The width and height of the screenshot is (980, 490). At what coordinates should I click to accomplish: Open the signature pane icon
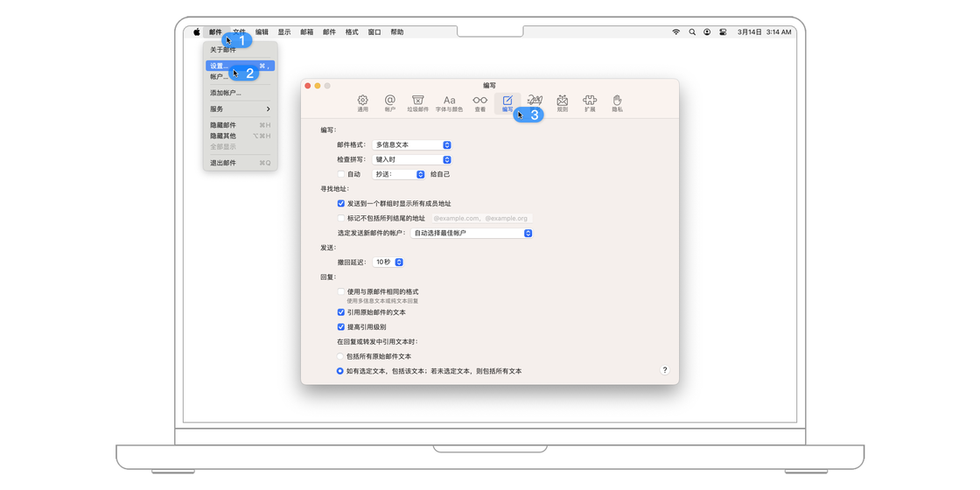[x=535, y=103]
